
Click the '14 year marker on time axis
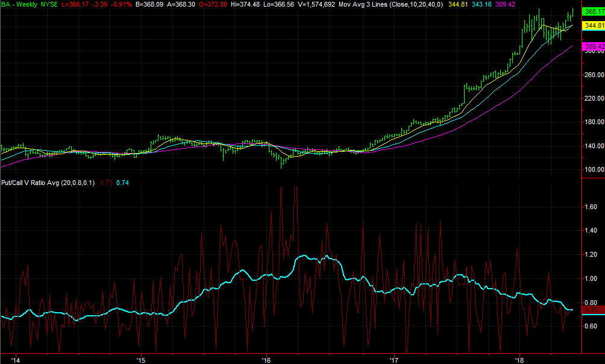click(x=16, y=360)
